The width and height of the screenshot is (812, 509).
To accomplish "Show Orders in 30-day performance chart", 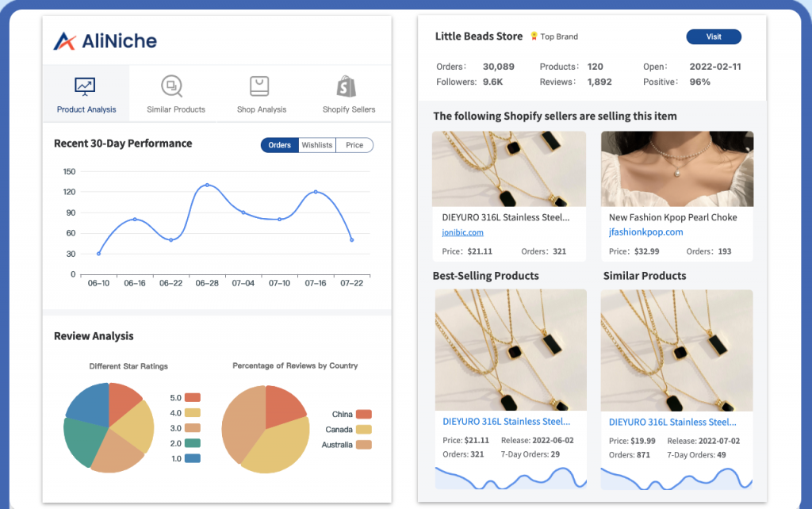I will 280,145.
